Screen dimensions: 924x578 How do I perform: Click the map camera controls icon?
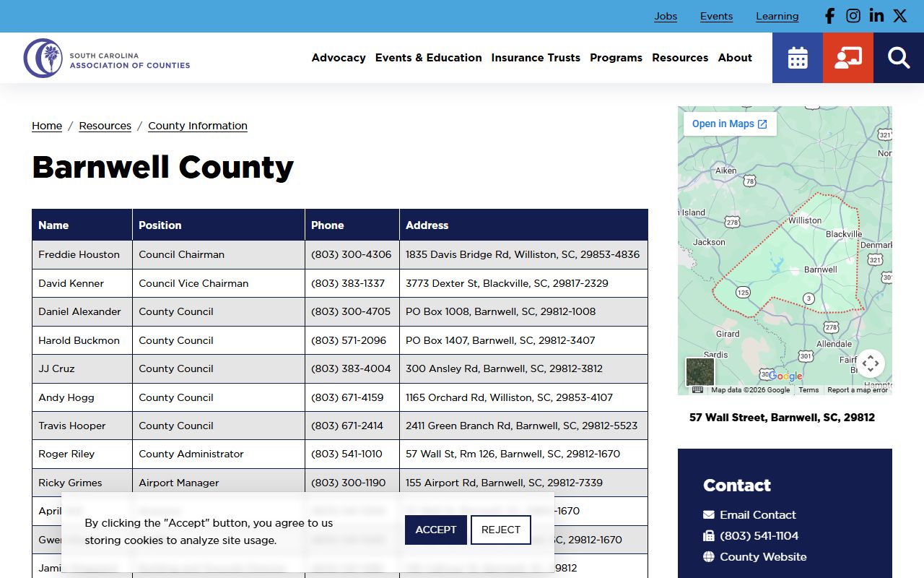tap(870, 363)
